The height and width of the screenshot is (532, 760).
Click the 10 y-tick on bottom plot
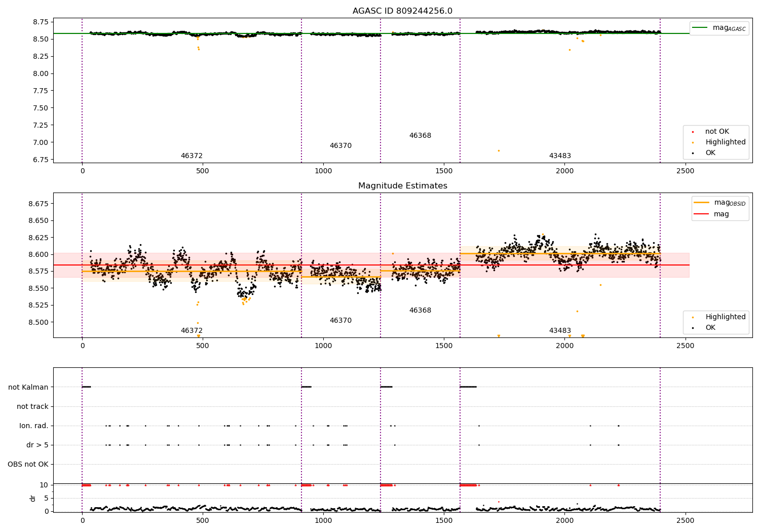tap(45, 485)
